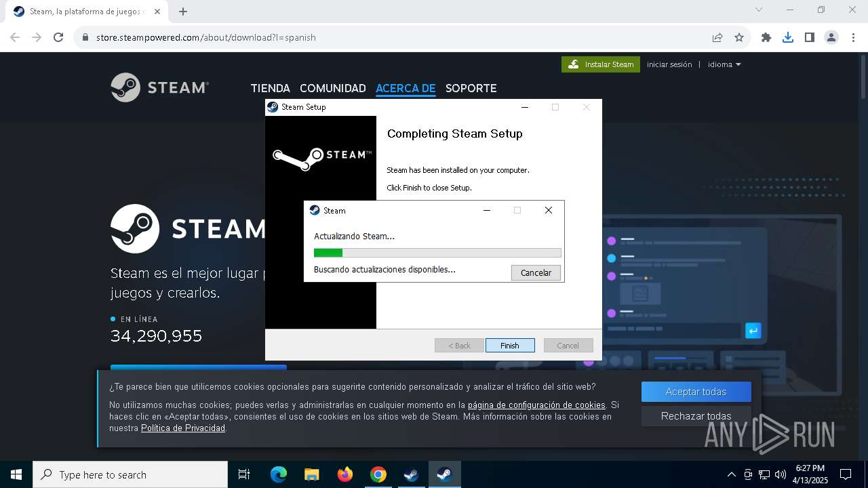Reload the page in Chrome
Viewport: 868px width, 488px height.
pyautogui.click(x=58, y=37)
